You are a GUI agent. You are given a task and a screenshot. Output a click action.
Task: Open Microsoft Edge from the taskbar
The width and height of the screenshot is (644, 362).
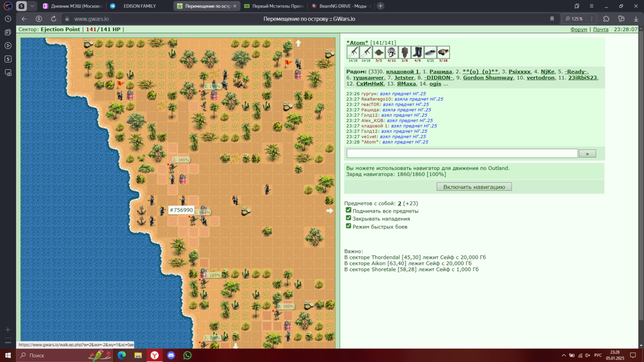click(121, 355)
